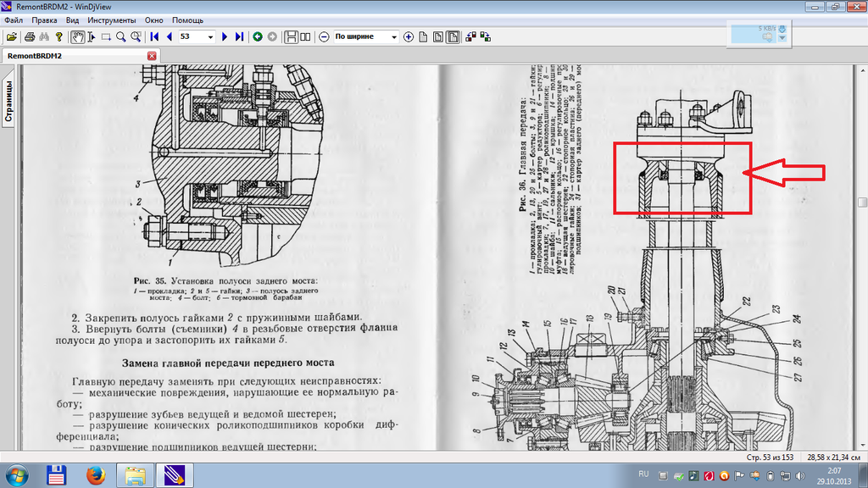
Task: Open the Файл menu
Action: (x=14, y=20)
